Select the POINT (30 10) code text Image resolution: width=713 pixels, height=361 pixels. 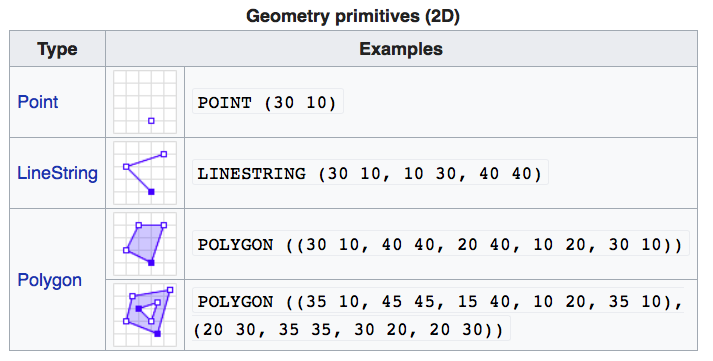click(267, 102)
